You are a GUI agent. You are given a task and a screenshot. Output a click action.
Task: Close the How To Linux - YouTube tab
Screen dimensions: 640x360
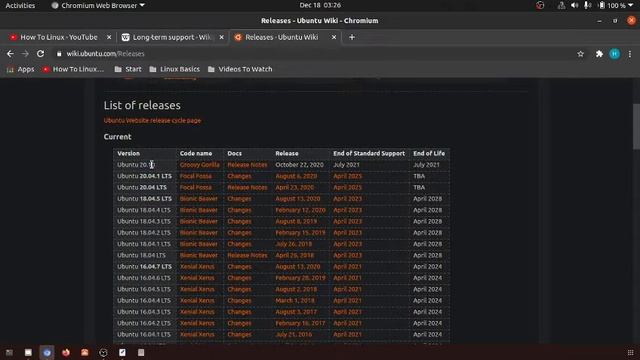tap(109, 37)
